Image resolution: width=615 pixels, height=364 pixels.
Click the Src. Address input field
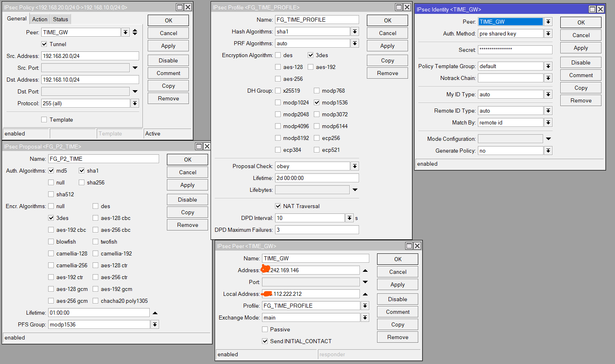90,56
